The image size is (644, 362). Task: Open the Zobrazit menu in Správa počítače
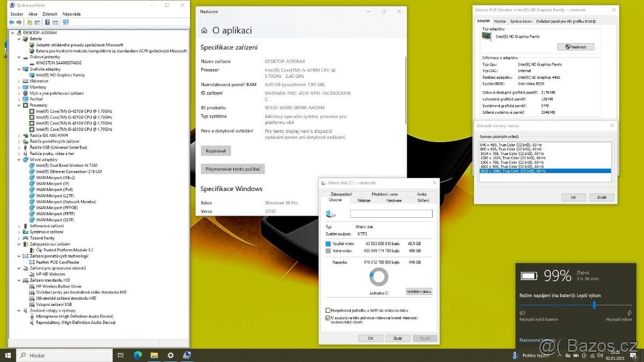click(x=50, y=14)
